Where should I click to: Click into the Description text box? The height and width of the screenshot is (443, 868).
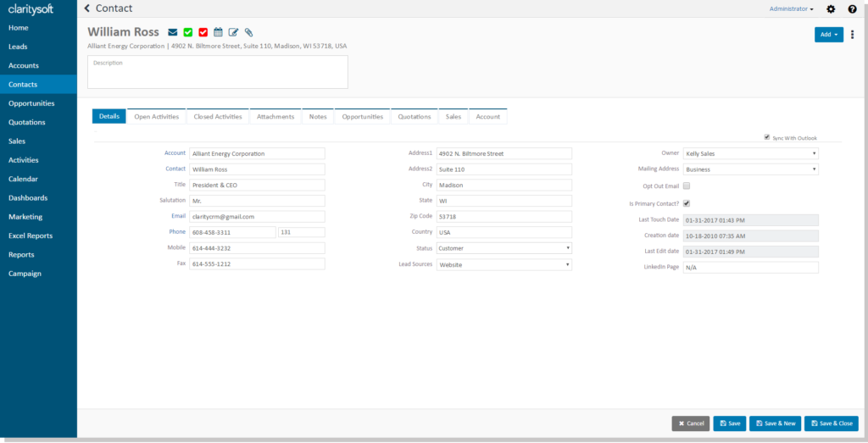point(218,72)
